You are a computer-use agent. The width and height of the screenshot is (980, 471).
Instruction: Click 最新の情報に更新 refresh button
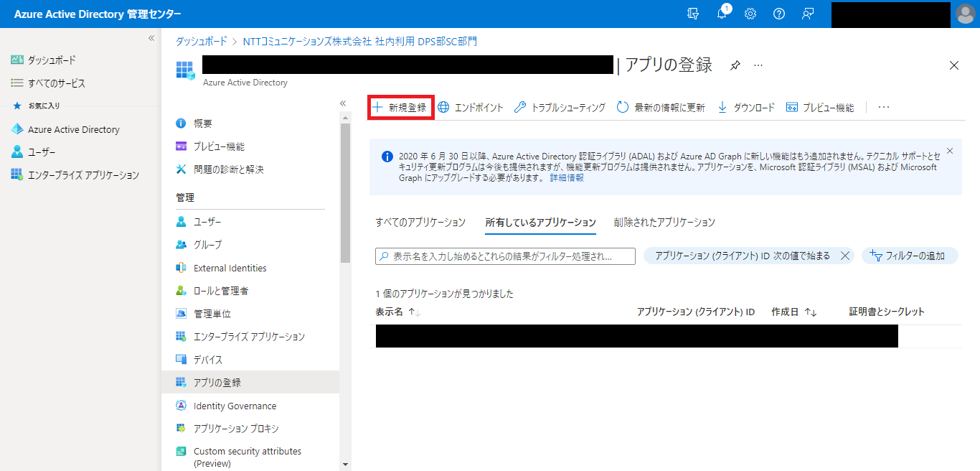(661, 108)
